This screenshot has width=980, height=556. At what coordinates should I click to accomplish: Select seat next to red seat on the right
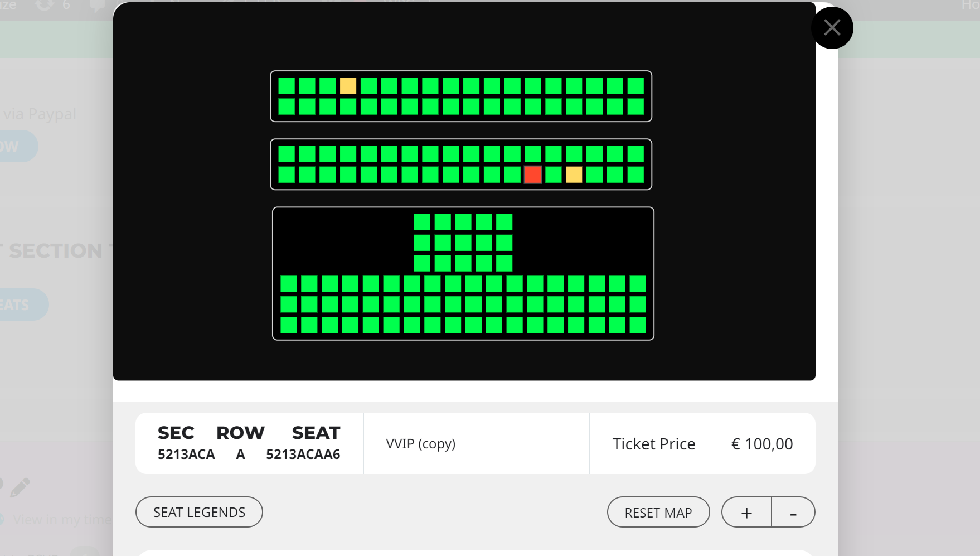(x=554, y=175)
